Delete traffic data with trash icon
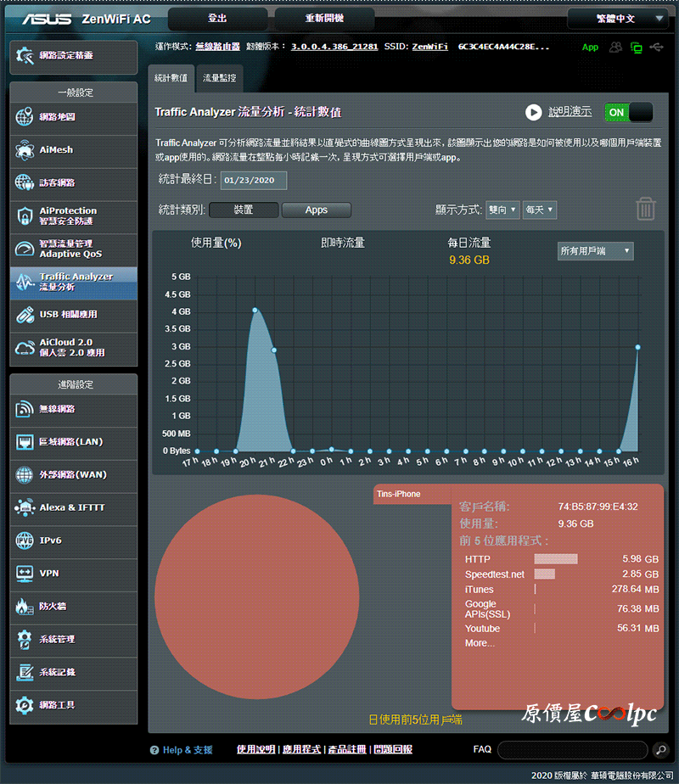The width and height of the screenshot is (679, 784). (x=646, y=209)
